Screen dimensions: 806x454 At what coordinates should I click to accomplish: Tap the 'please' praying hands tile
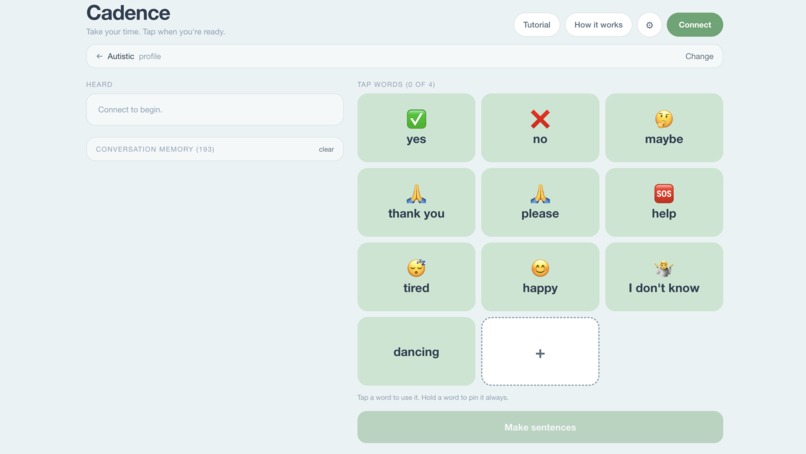[x=540, y=202]
